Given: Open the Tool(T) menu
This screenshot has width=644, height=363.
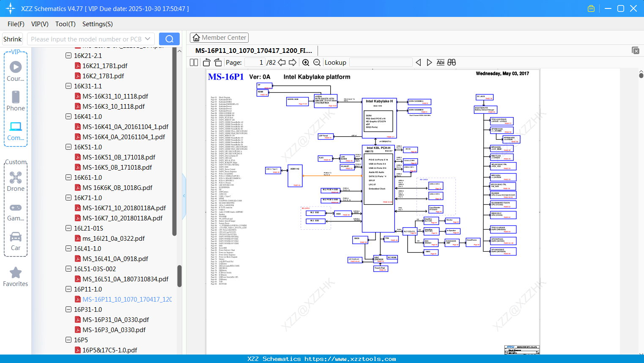Looking at the screenshot, I should point(66,24).
